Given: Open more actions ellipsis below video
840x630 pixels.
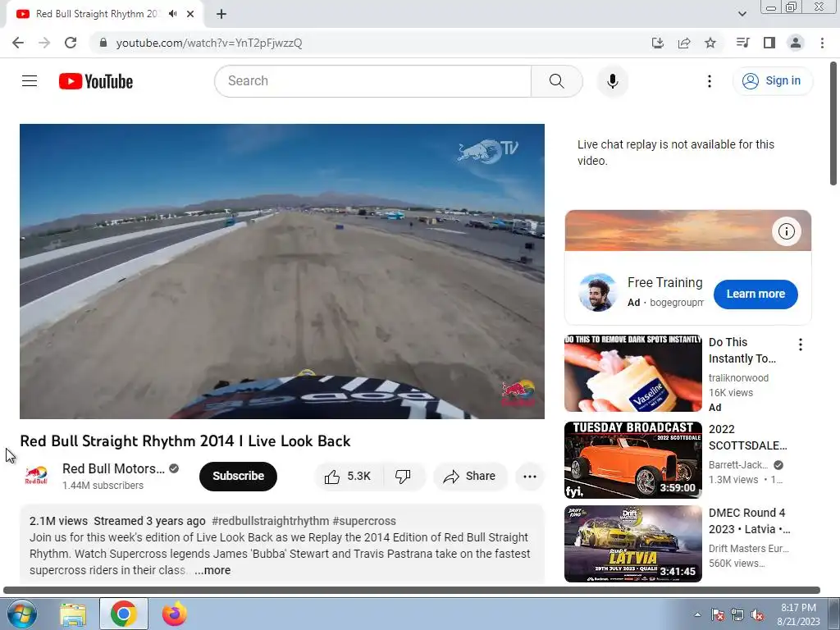Looking at the screenshot, I should (x=530, y=477).
